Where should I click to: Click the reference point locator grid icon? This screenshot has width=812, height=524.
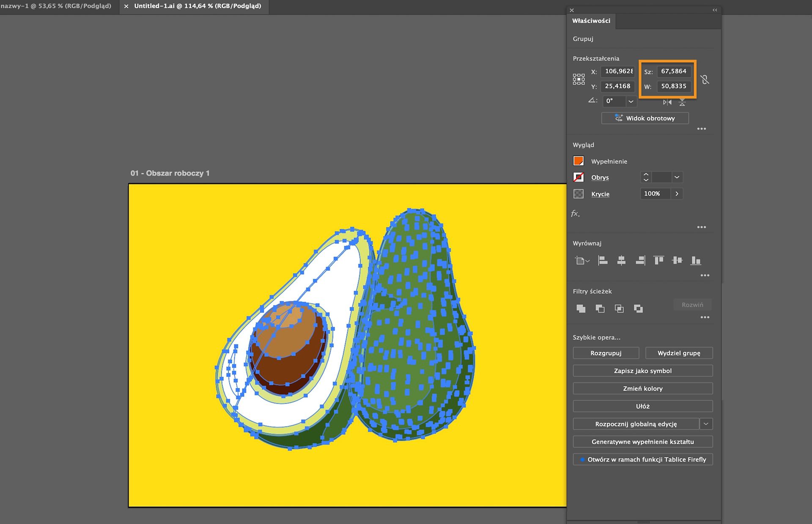pos(579,79)
